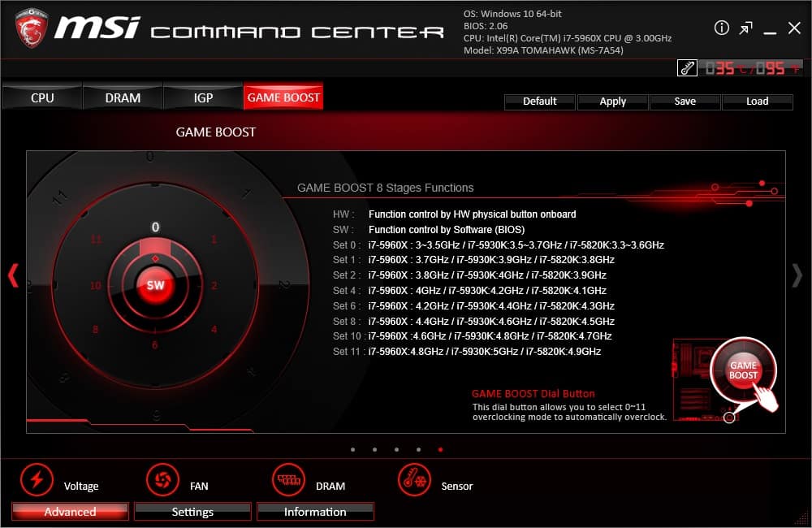Jump to third page indicator dot
The image size is (812, 528).
396,450
